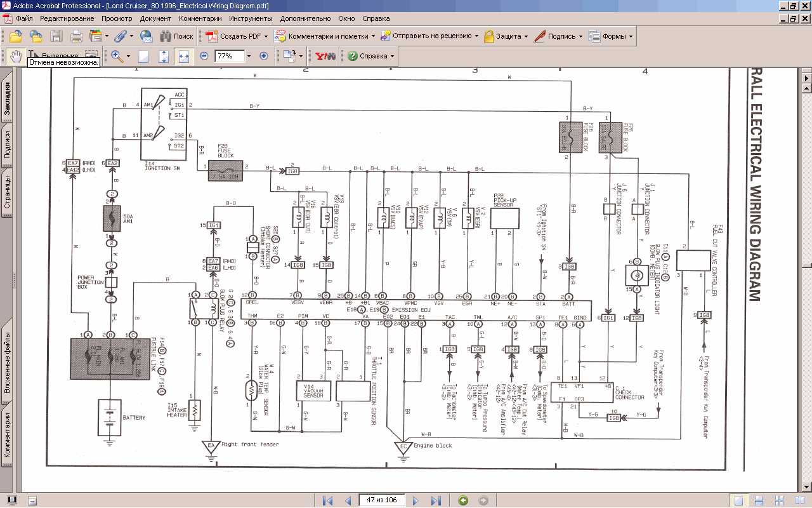812x508 pixels.
Task: Click the Print icon in toolbar
Action: 76,36
